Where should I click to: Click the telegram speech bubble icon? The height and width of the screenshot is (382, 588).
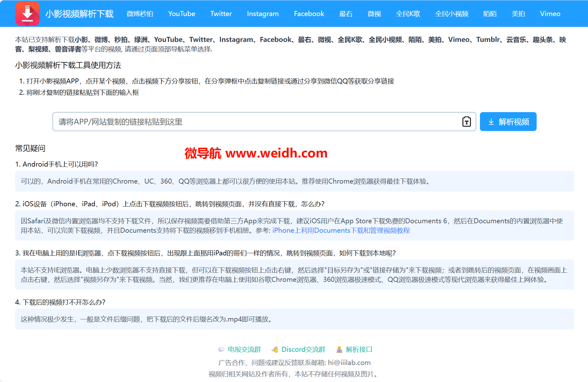(x=221, y=350)
